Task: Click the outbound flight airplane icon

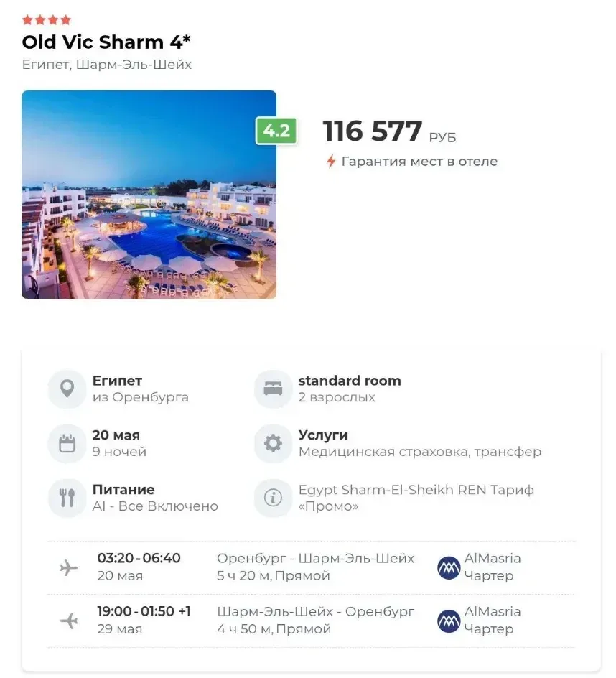Action: coord(69,567)
